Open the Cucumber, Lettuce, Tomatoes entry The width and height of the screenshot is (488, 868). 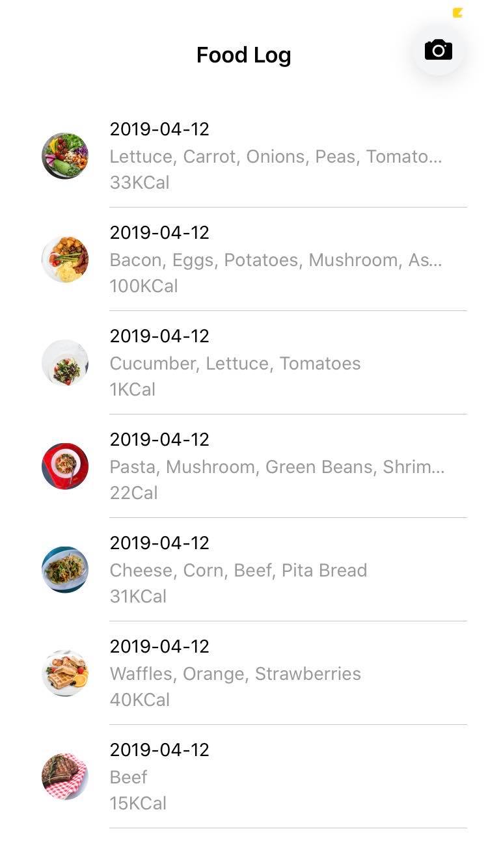[244, 363]
